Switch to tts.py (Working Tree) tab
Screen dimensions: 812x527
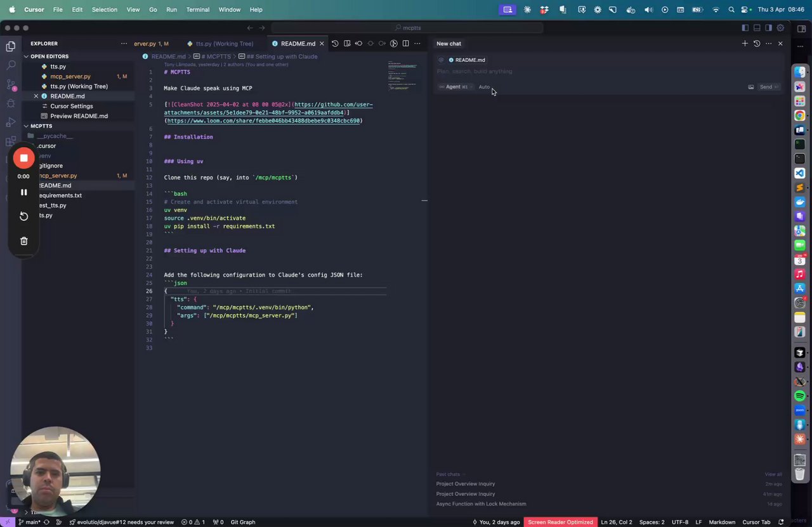219,44
